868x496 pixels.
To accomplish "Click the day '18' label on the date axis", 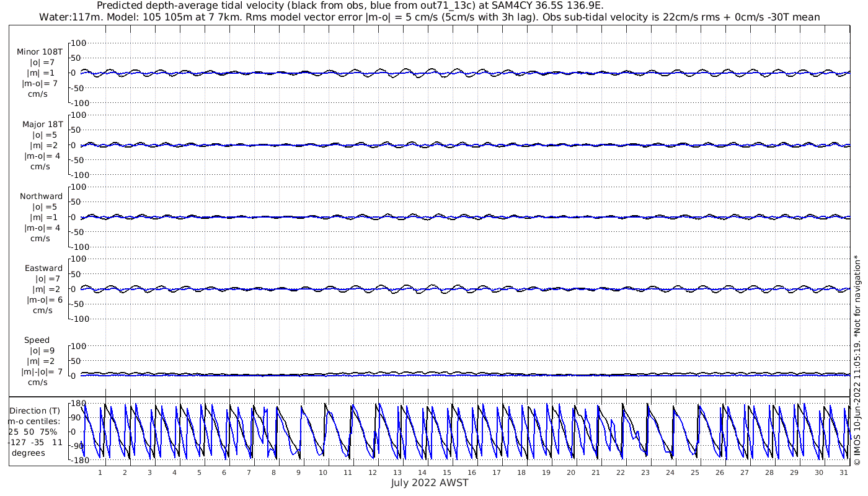I will point(521,472).
